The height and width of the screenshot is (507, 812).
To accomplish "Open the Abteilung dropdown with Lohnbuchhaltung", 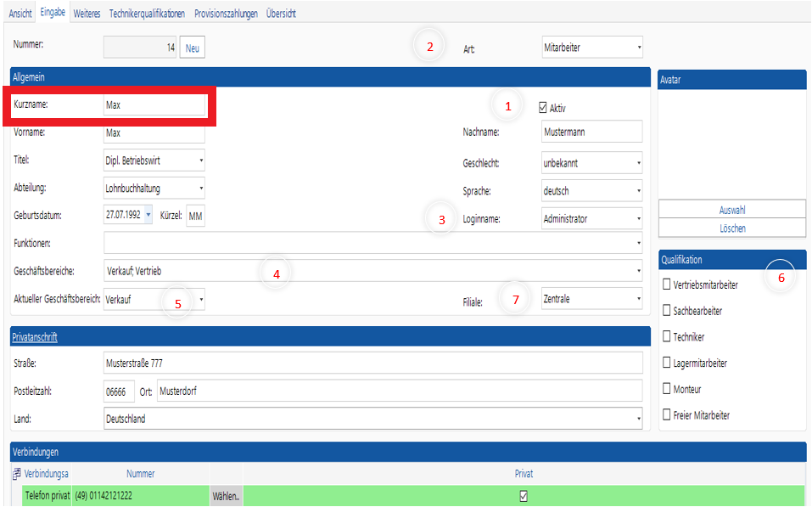I will [x=200, y=188].
